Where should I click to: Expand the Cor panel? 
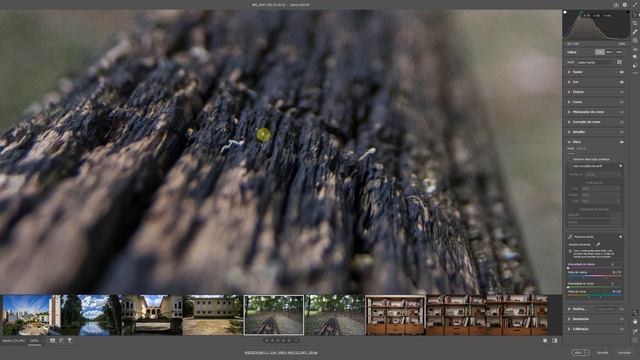pos(569,82)
